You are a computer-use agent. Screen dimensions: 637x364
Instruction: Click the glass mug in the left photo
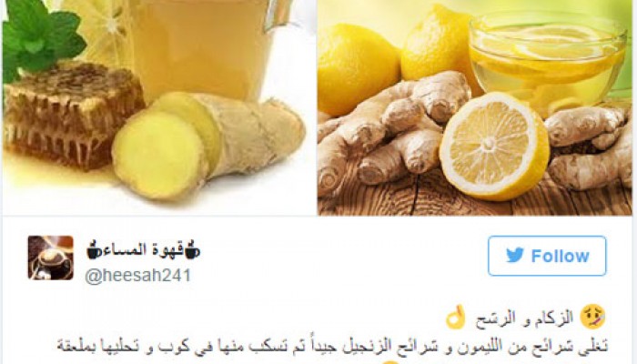[205, 46]
